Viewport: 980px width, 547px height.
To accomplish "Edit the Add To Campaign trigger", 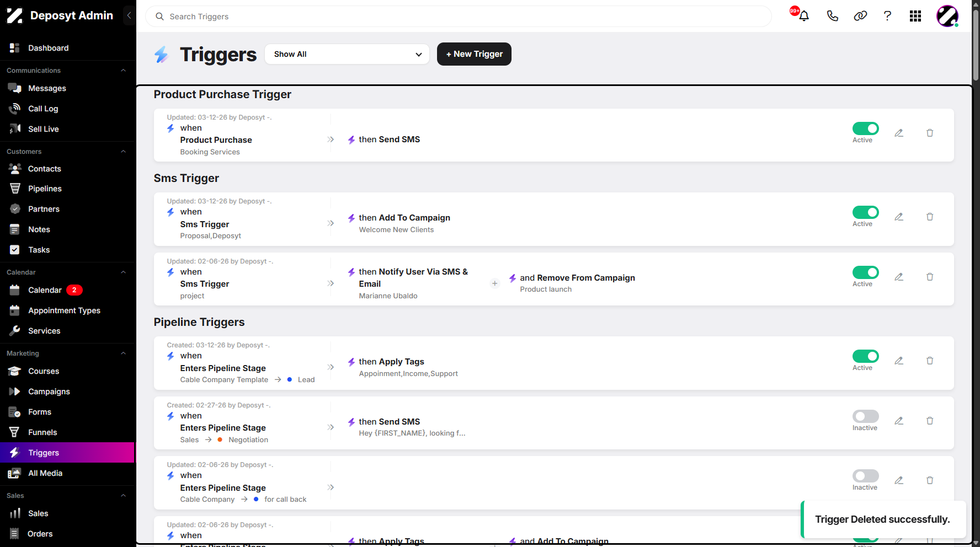I will 899,217.
